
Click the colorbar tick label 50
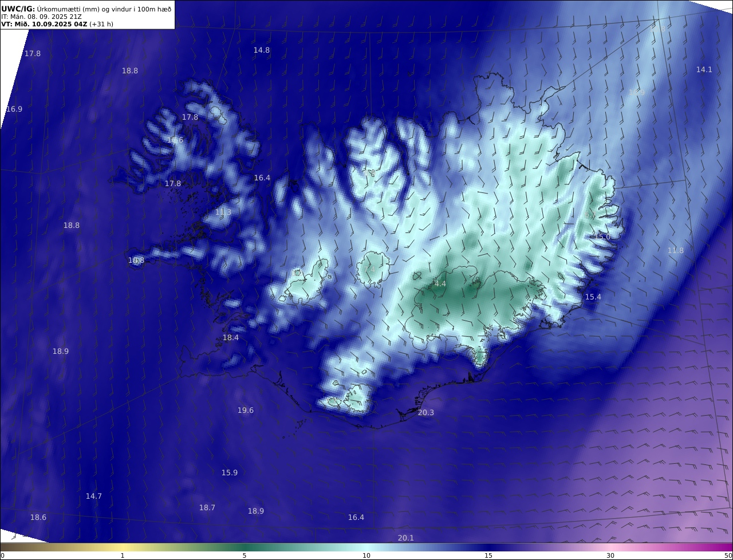tap(728, 555)
